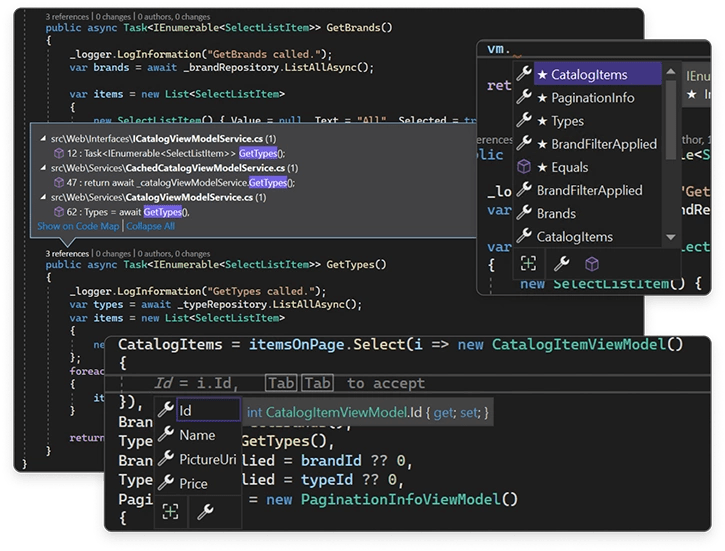
Task: Select PictureUri property suggestion
Action: pyautogui.click(x=208, y=459)
